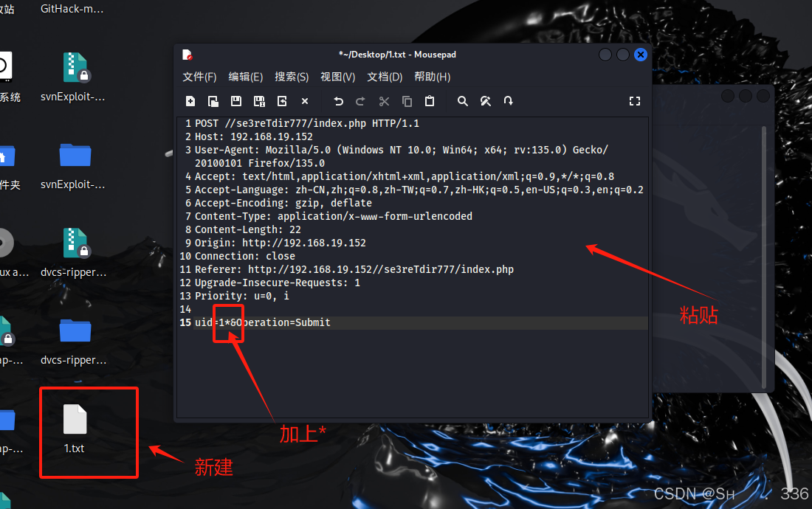
Task: Click the reload file toolbar icon
Action: coord(282,101)
